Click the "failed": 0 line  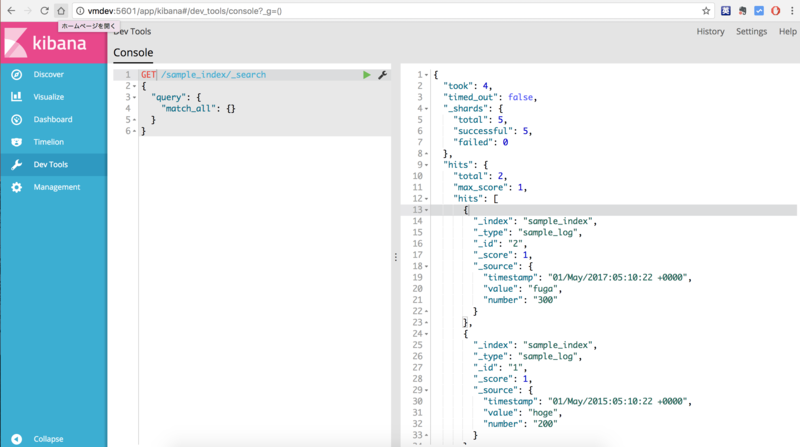pyautogui.click(x=481, y=142)
